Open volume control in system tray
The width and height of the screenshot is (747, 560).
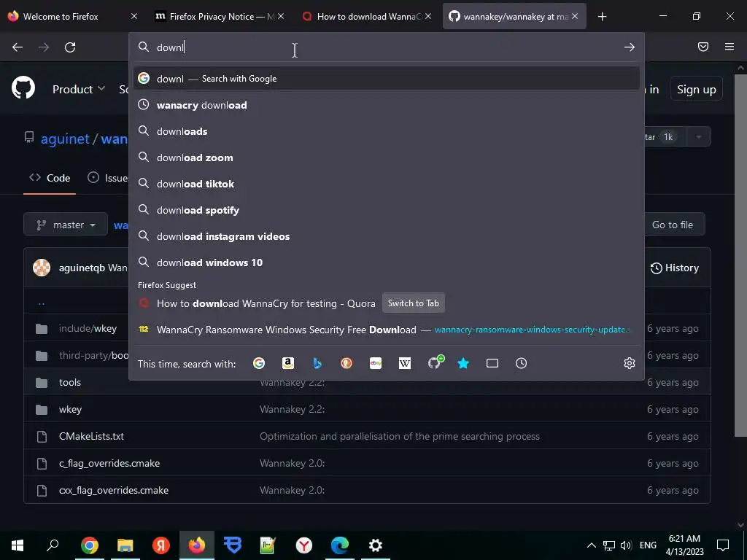(x=626, y=545)
